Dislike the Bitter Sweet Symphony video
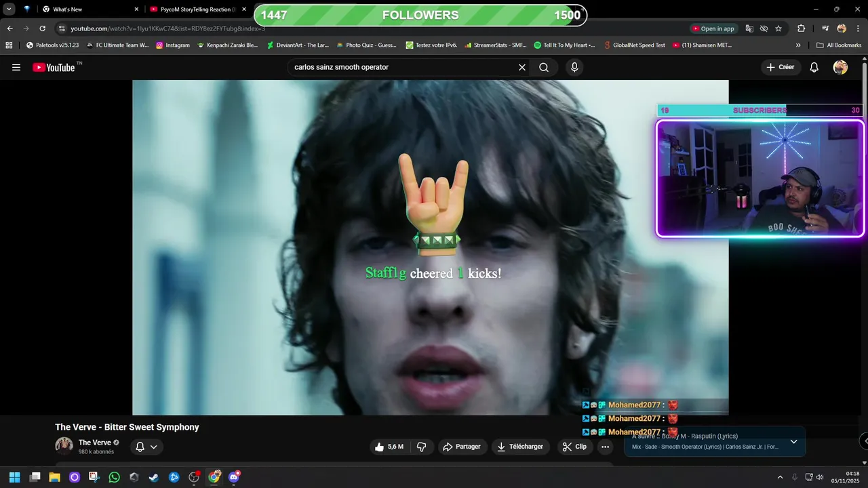The height and width of the screenshot is (488, 868). click(422, 447)
